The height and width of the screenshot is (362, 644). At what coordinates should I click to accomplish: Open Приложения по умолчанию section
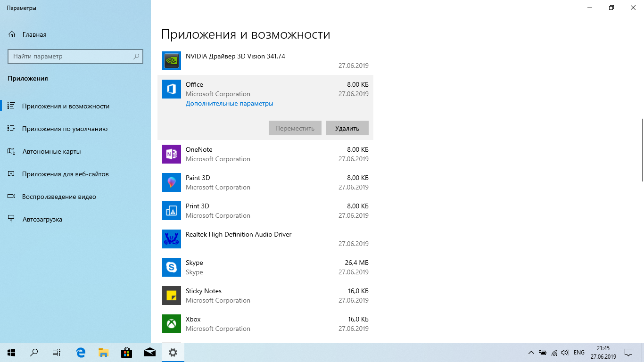pos(65,129)
